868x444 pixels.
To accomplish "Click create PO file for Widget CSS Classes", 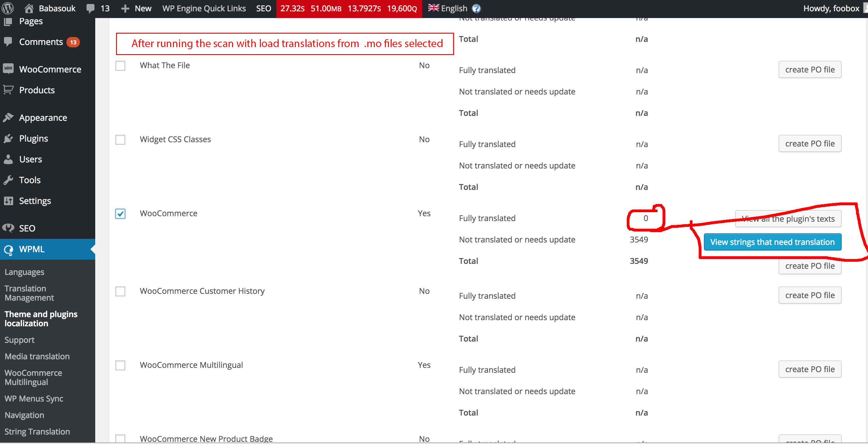I will tap(810, 144).
